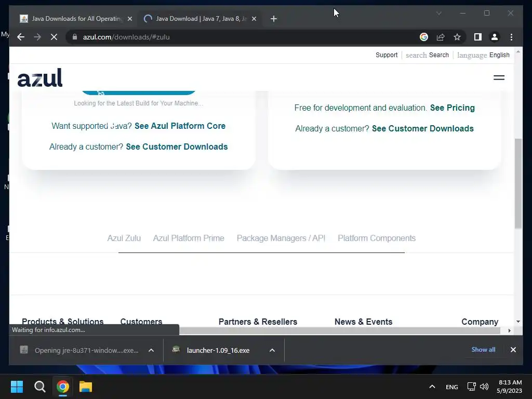This screenshot has height=399, width=532.
Task: Click the volume speaker tray icon
Action: tap(484, 387)
